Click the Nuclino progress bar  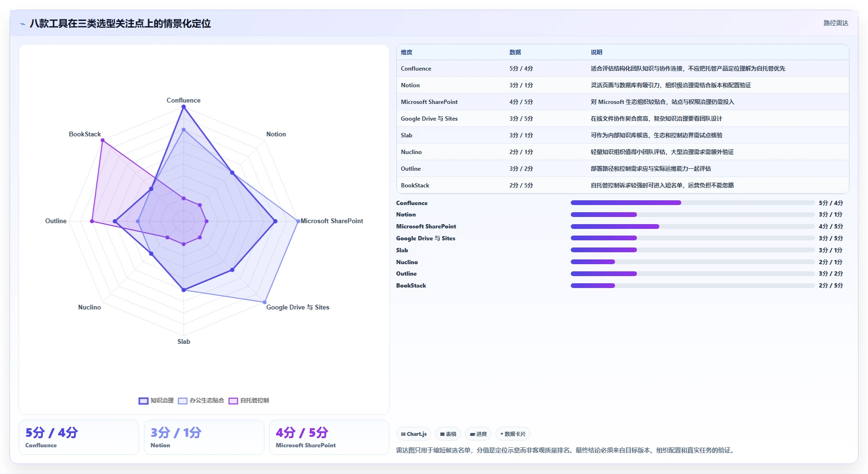point(693,262)
